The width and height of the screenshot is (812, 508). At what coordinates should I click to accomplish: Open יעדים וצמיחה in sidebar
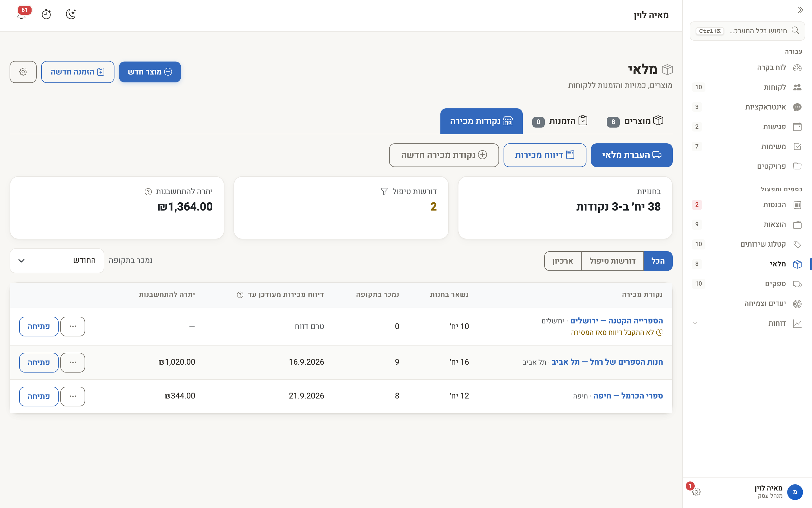point(747,304)
